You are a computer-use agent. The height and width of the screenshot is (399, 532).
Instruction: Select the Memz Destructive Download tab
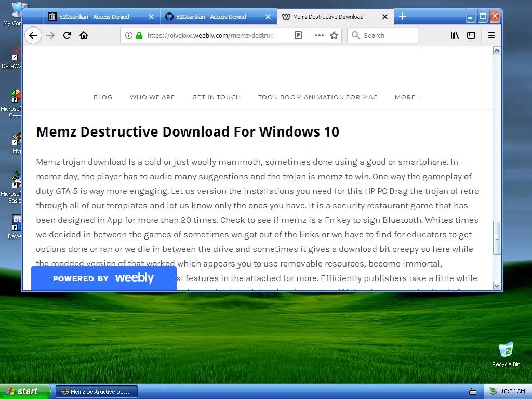click(335, 17)
